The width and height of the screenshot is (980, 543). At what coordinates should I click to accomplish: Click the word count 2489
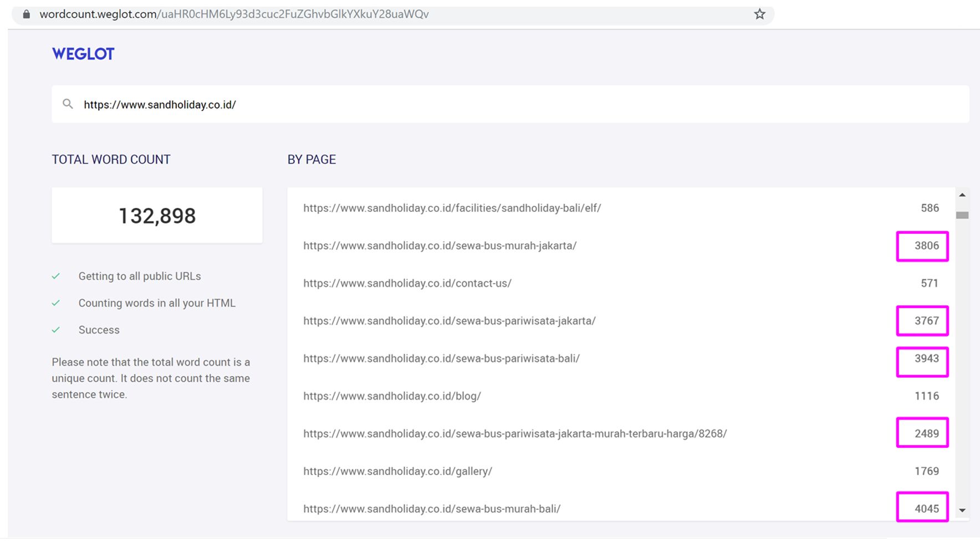(927, 434)
